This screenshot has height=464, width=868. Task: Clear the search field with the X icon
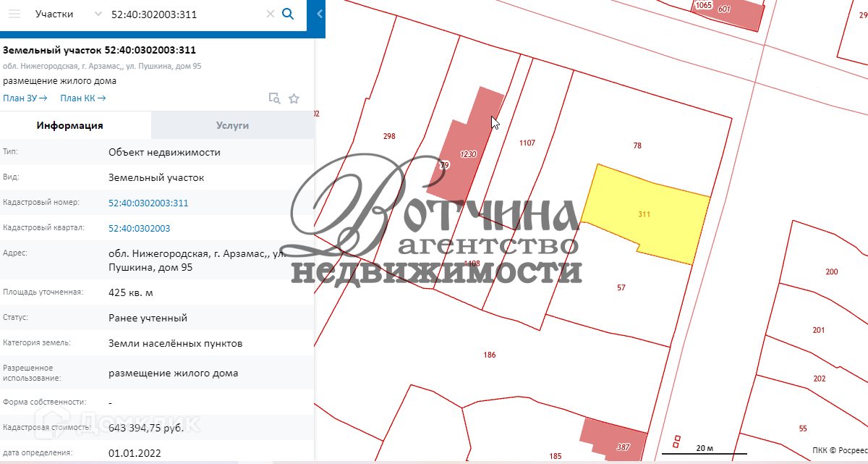270,14
